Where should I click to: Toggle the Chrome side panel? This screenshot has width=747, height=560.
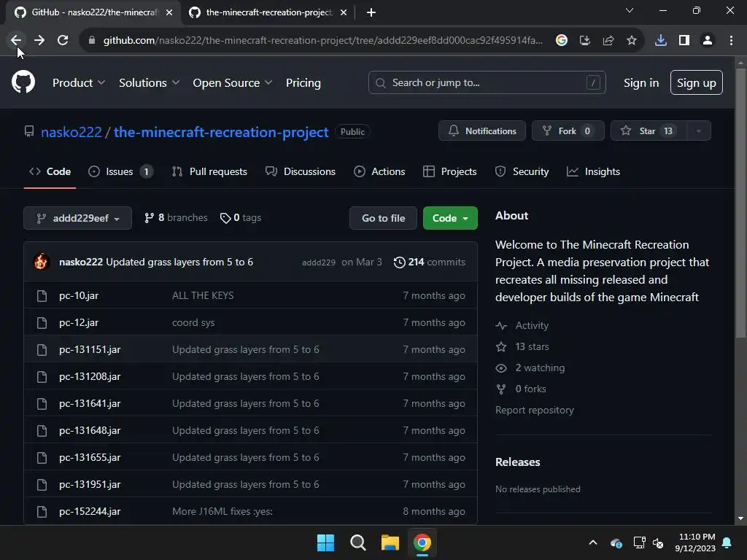point(684,41)
